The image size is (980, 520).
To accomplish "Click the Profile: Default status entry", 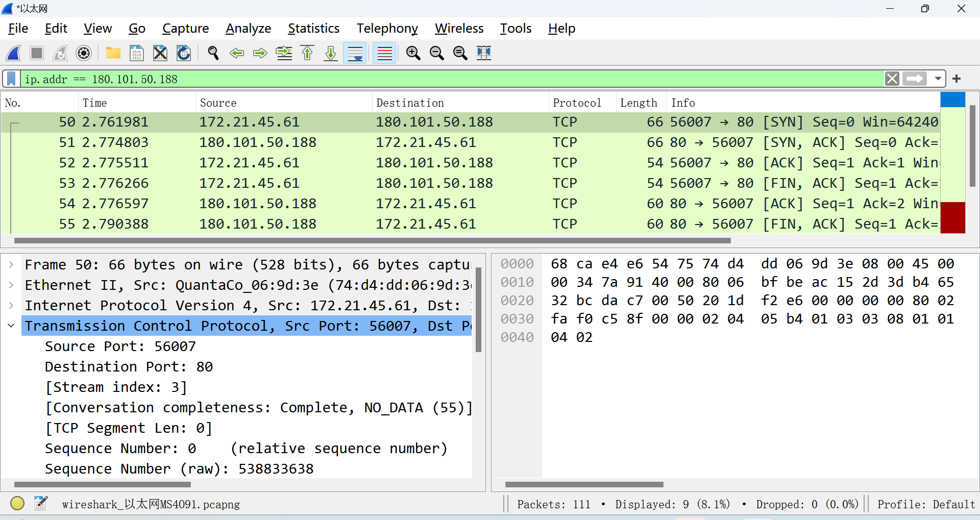I will tap(926, 504).
